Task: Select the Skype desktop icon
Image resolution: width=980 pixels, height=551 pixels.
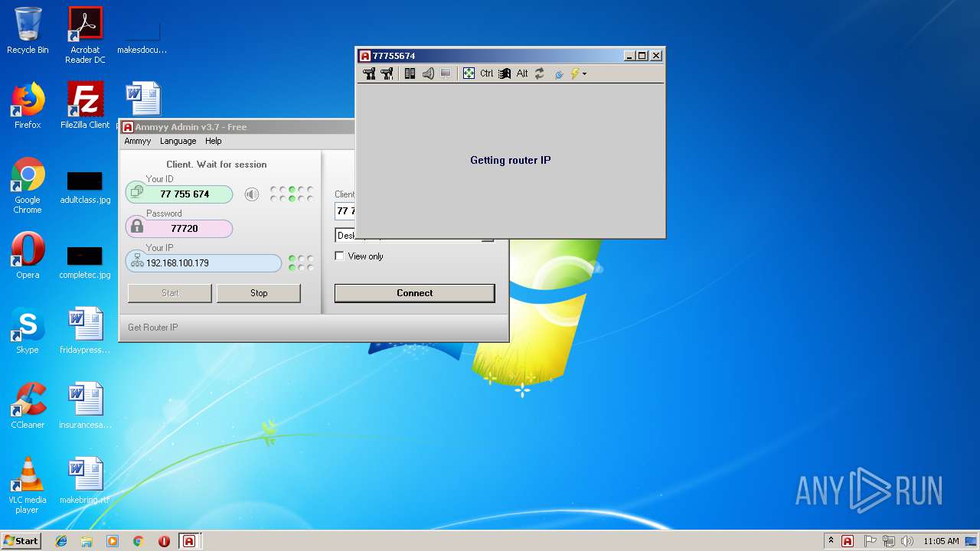Action: (x=28, y=331)
